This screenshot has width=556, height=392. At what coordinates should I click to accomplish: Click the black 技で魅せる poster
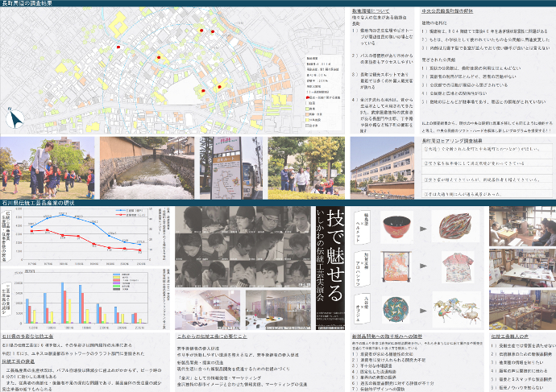(330, 268)
